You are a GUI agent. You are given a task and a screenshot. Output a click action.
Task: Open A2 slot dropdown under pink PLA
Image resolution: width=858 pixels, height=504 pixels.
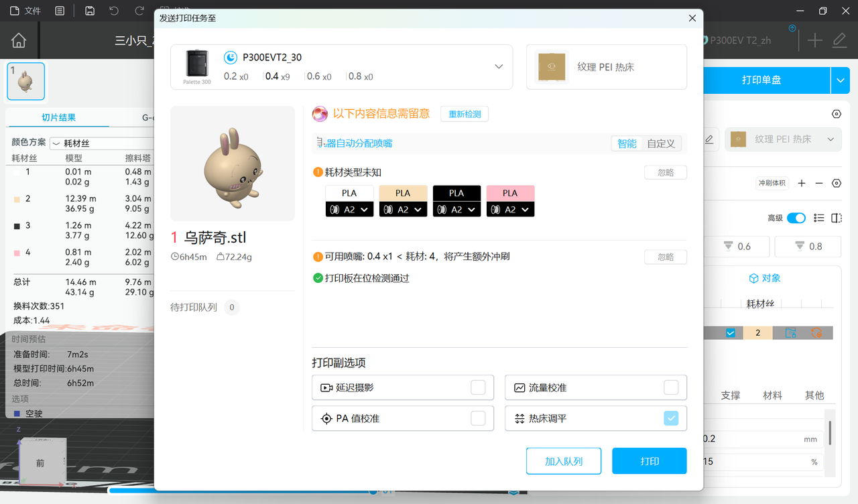coord(510,209)
